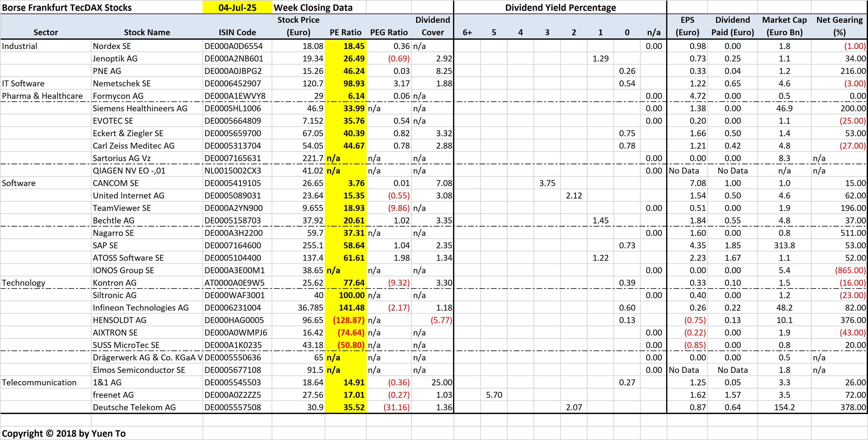Click Sartorius AG Vz stock name
This screenshot has height=440, width=868.
pos(147,158)
